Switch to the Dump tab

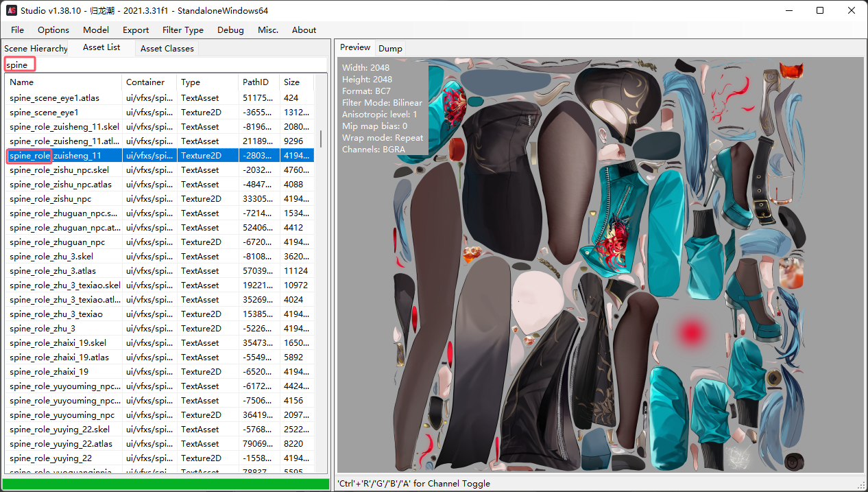[390, 48]
